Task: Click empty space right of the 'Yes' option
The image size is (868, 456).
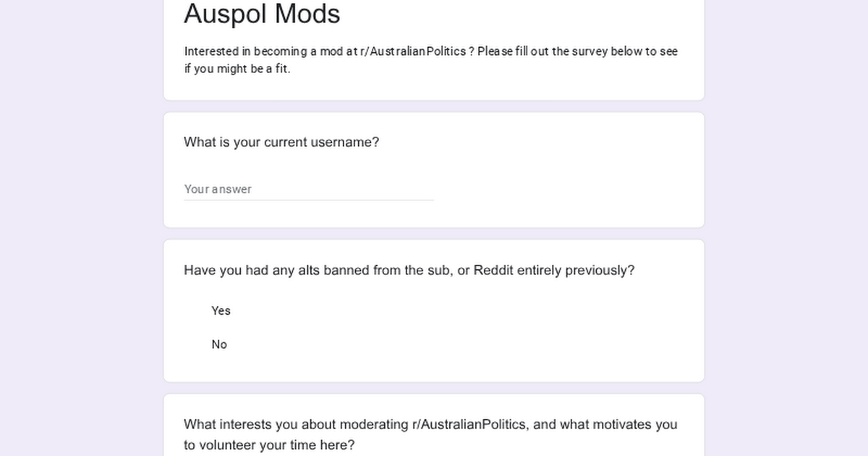Action: 463,311
